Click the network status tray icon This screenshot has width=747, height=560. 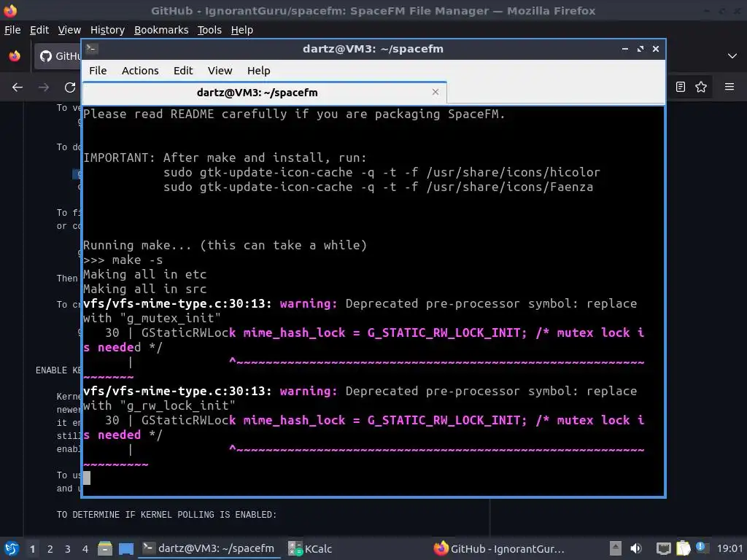click(x=663, y=548)
